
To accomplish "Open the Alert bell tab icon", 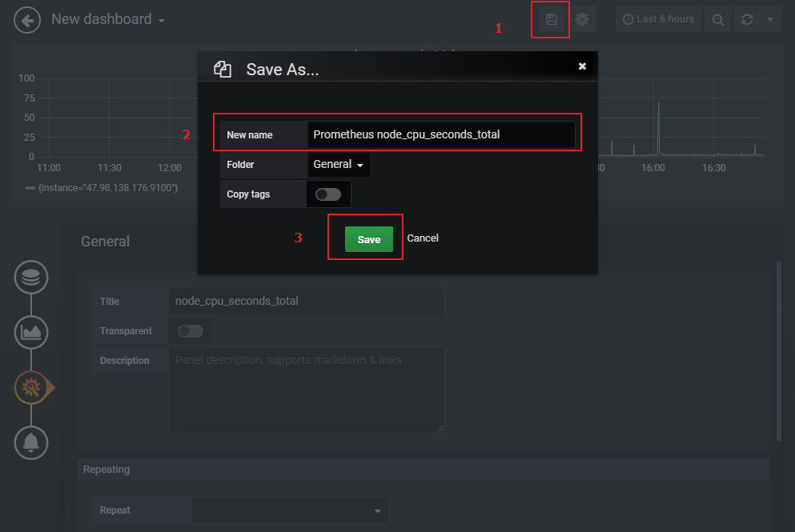I will click(x=31, y=443).
